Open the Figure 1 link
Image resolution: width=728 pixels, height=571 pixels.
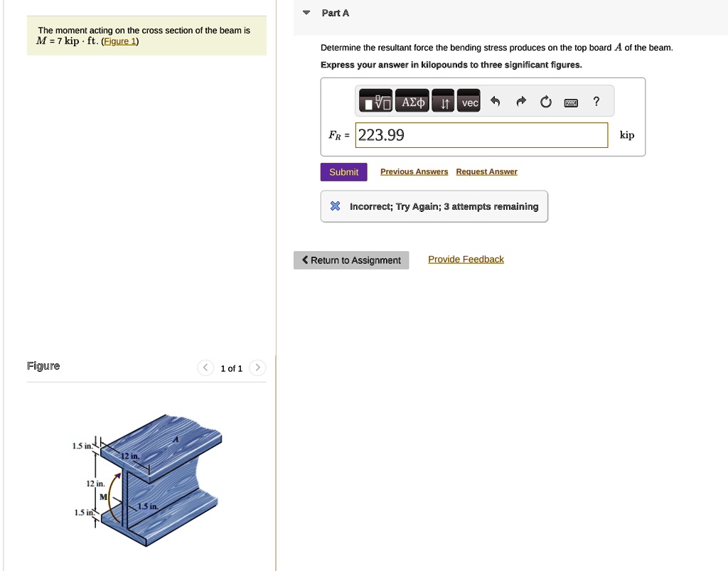[119, 41]
